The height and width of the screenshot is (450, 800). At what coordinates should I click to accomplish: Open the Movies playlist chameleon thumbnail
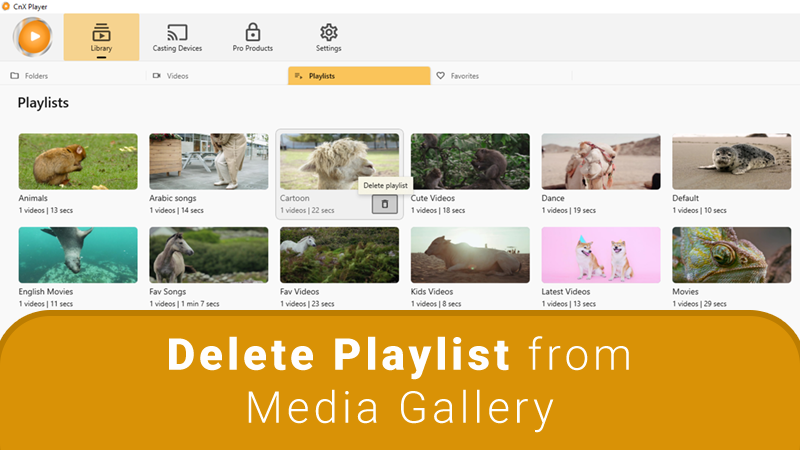point(732,255)
